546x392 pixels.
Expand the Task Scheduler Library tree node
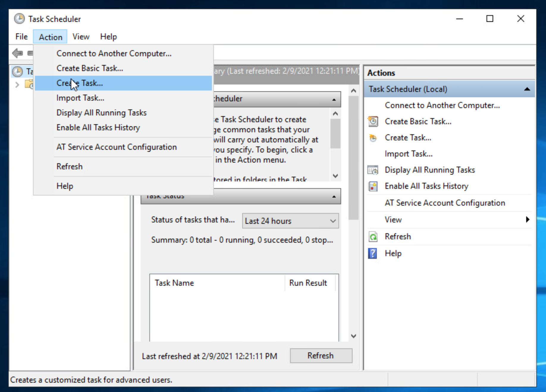pos(17,85)
